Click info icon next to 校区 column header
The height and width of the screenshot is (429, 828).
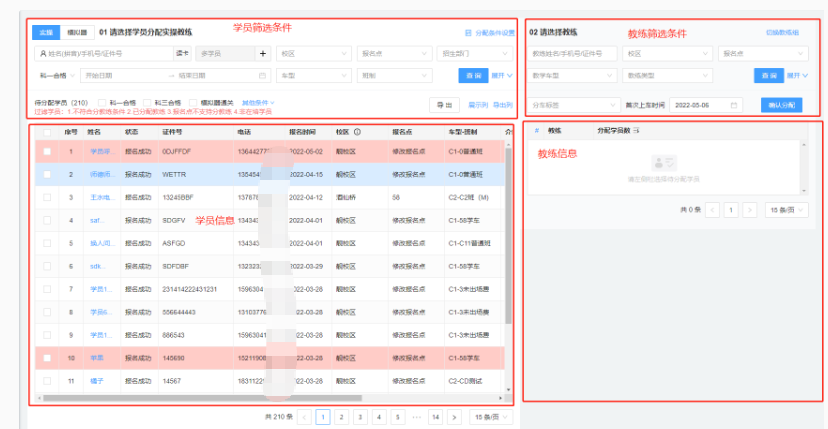pyautogui.click(x=357, y=131)
